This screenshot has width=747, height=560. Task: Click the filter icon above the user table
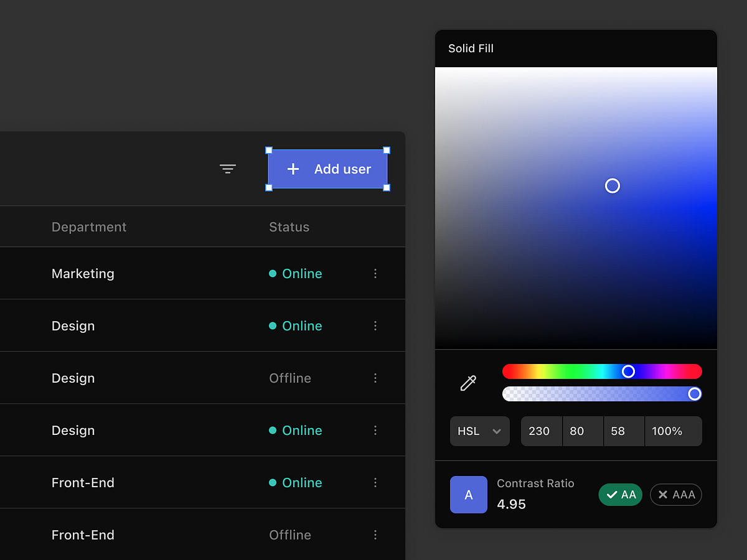228,169
